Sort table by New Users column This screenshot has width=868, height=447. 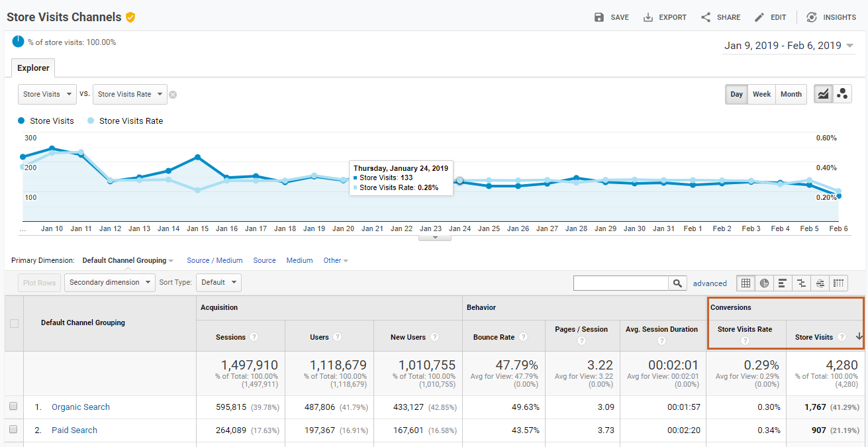[x=408, y=337]
